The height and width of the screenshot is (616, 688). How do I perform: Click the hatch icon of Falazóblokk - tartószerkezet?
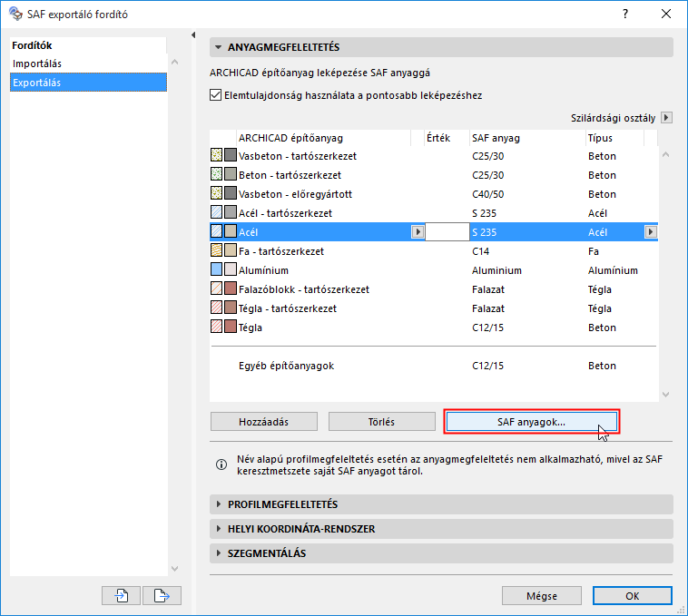(x=216, y=288)
